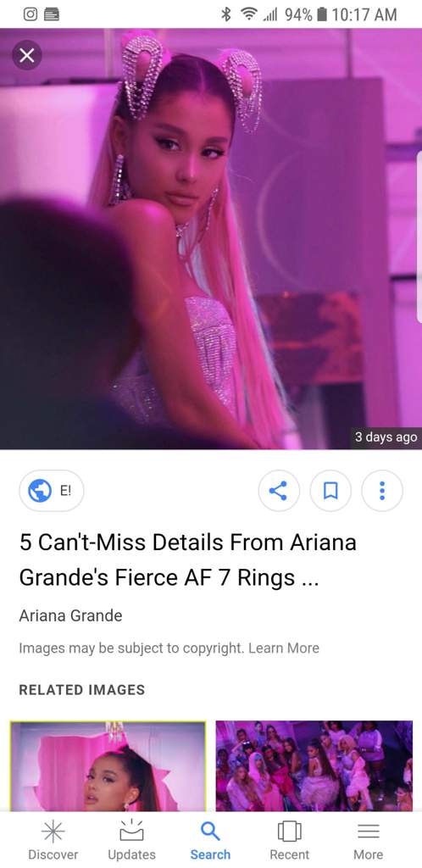Save image with the bookmark icon
The height and width of the screenshot is (868, 422).
coord(330,491)
